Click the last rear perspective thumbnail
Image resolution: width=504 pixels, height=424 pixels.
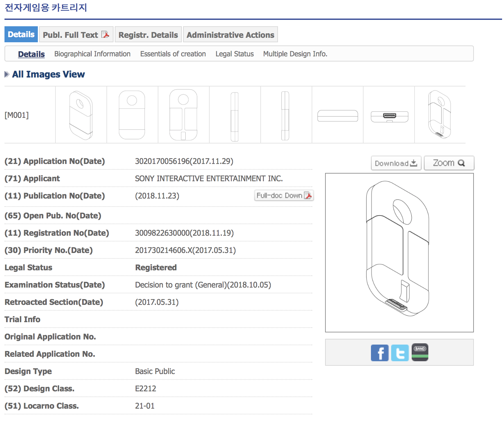tap(440, 115)
